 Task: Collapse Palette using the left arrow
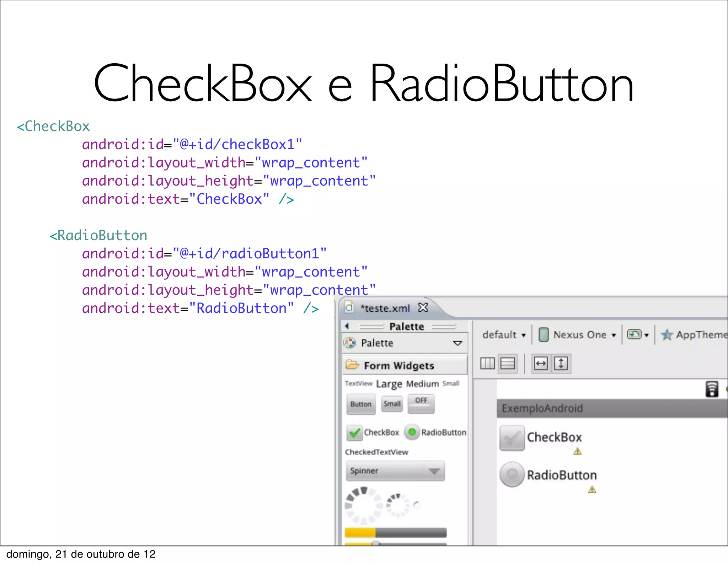click(347, 326)
